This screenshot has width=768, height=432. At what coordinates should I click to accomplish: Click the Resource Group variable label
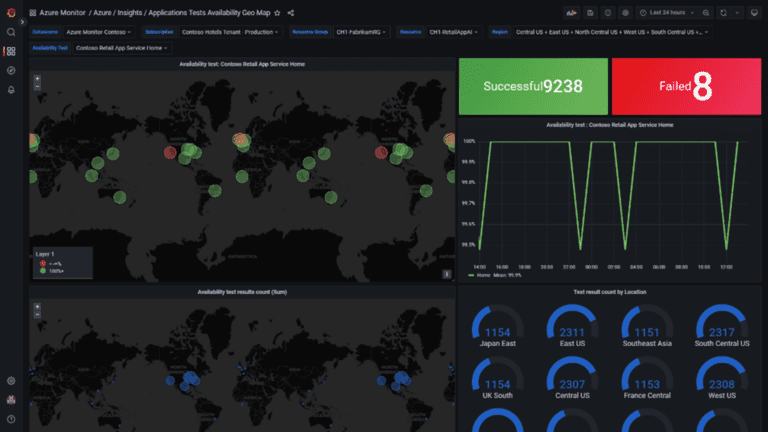tap(310, 32)
